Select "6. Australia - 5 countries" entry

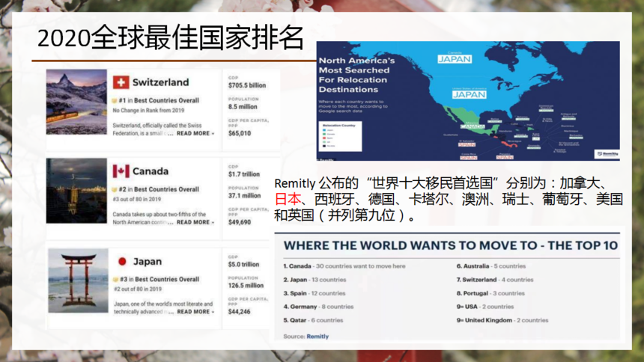pos(490,266)
